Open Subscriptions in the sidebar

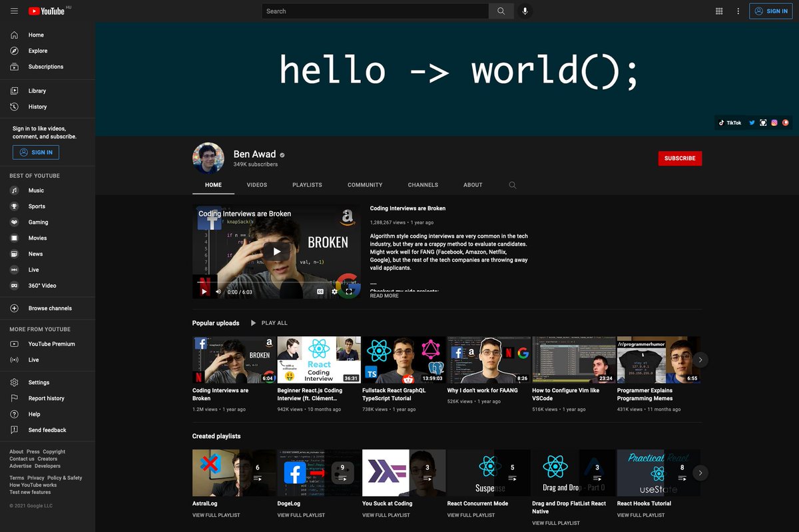click(x=47, y=67)
